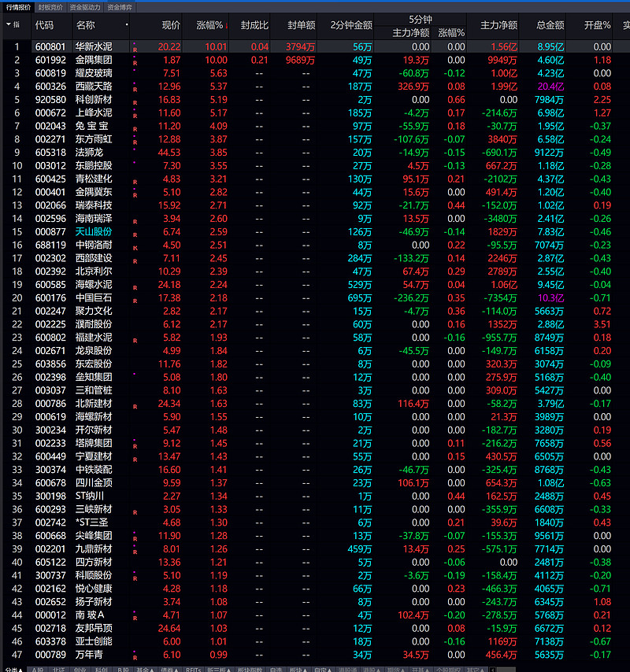This screenshot has width=630, height=672.
Task: Click the R marker beside 西藏天路
Action: 135,90
